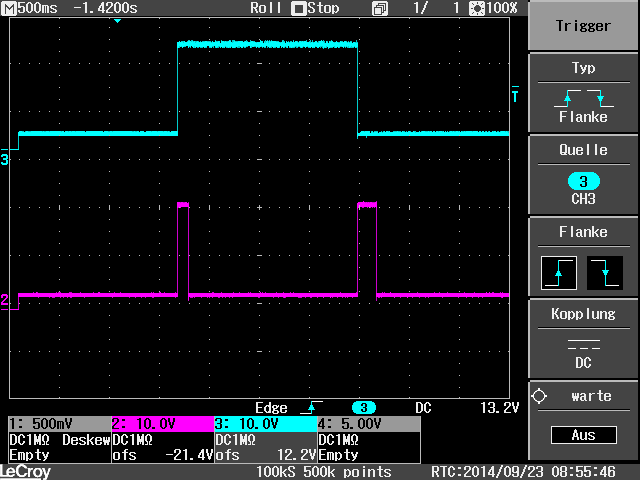Click the trigger level T marker
This screenshot has height=480, width=640.
pyautogui.click(x=515, y=95)
